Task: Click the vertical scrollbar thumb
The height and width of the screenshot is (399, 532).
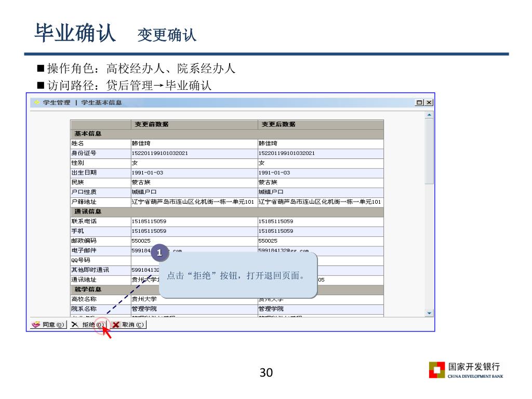Action: [429, 151]
